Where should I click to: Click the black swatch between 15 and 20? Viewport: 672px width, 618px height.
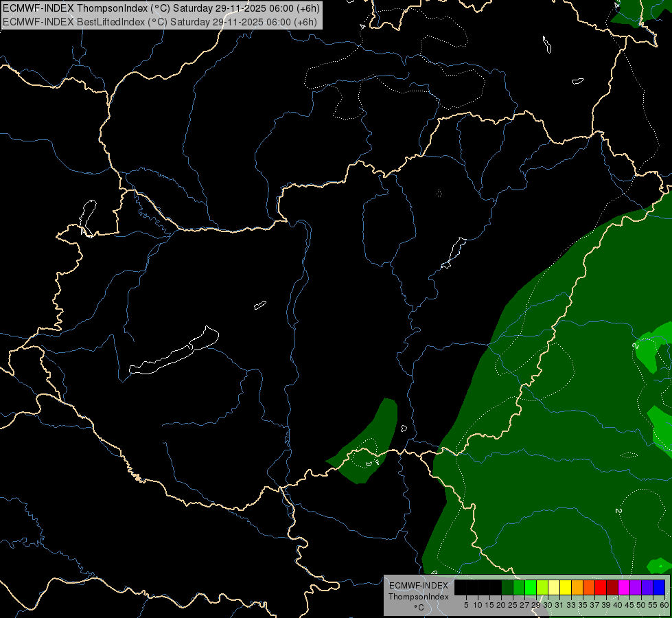pyautogui.click(x=495, y=587)
